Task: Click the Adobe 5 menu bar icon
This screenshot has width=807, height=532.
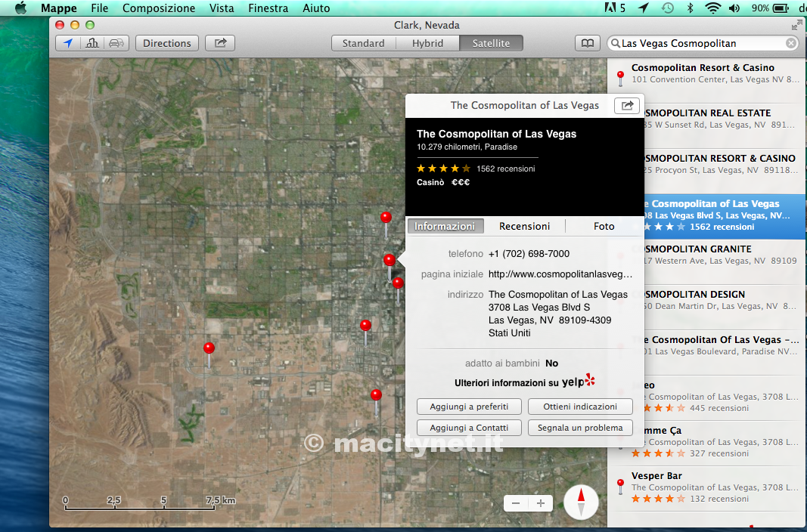Action: (615, 8)
